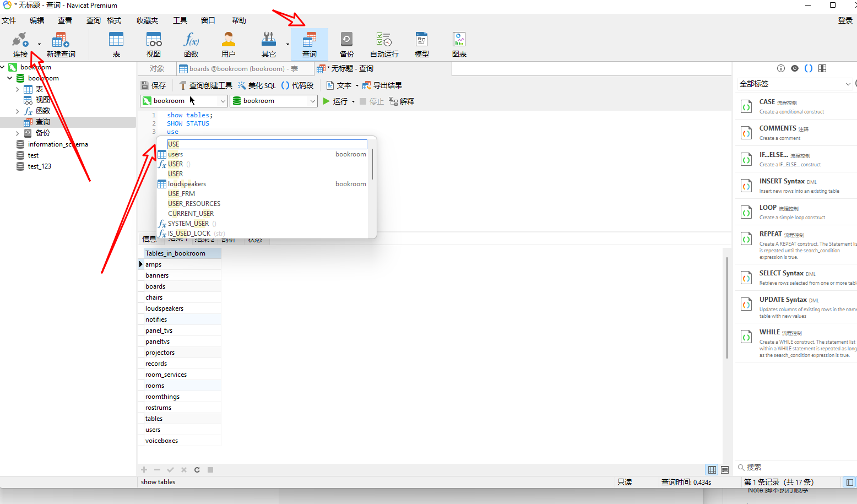Open the 工具 menu

tap(179, 20)
